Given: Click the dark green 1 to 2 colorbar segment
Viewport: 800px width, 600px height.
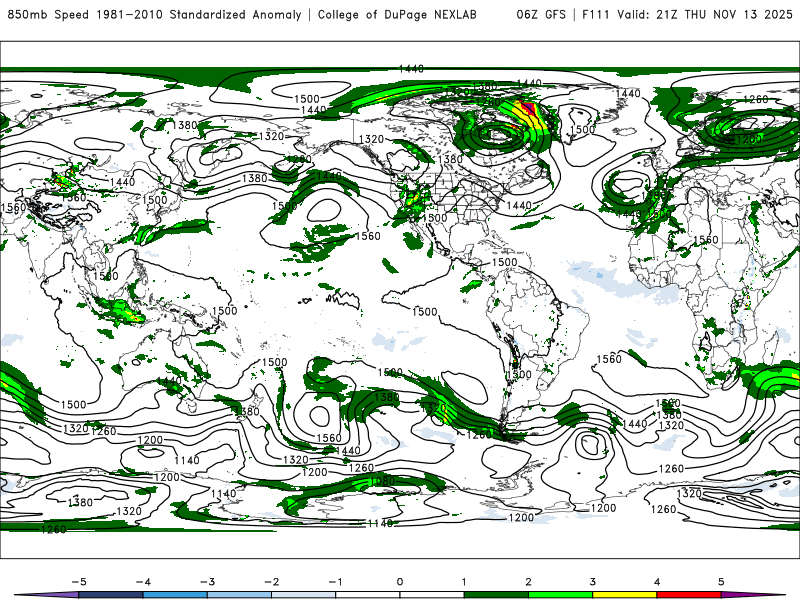Looking at the screenshot, I should [x=496, y=595].
